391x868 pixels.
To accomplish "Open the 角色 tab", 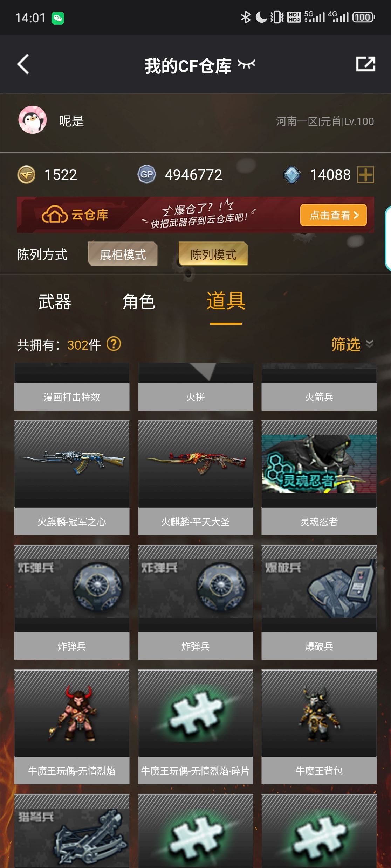I will coord(139,302).
